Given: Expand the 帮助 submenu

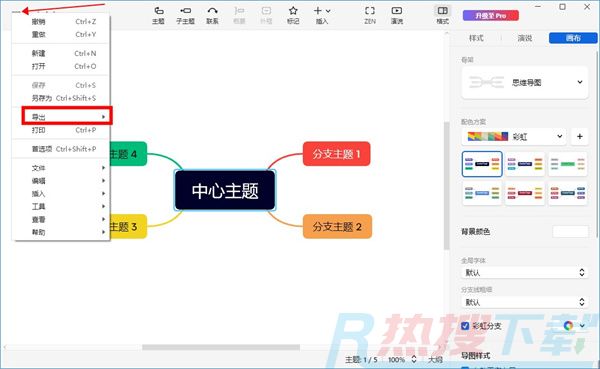Looking at the screenshot, I should pyautogui.click(x=61, y=232).
